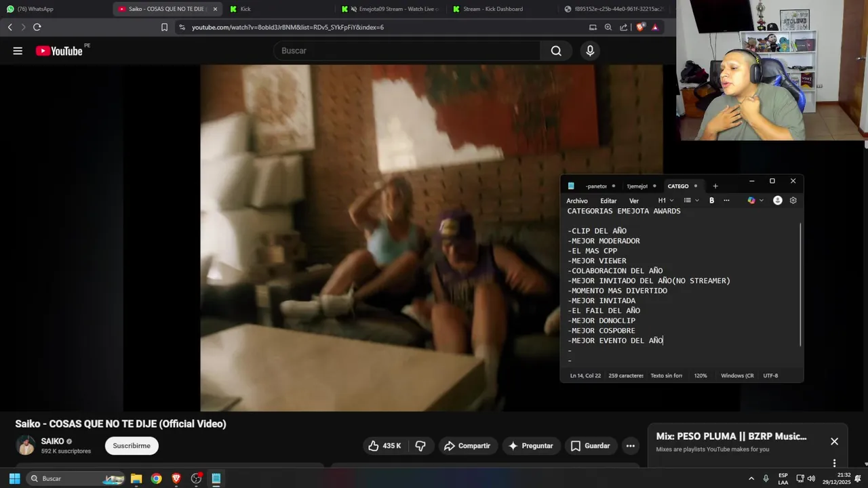Screen dimensions: 868x488
Task: Open the SAIKO channel avatar
Action: pos(26,445)
